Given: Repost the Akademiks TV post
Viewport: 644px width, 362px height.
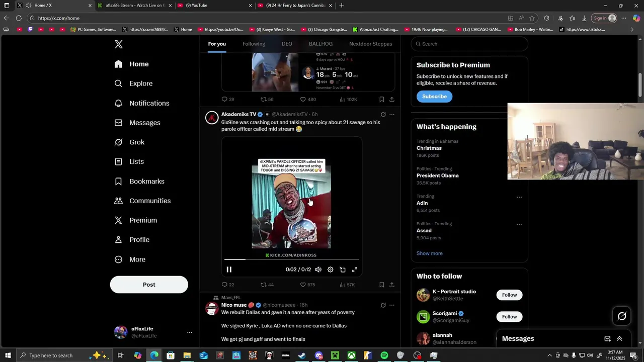Looking at the screenshot, I should [x=267, y=285].
